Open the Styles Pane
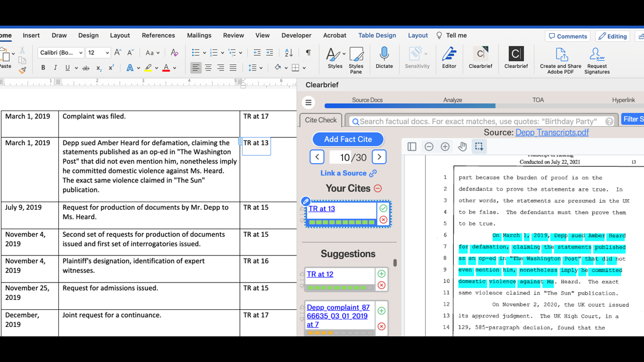This screenshot has height=362, width=644. pos(356,60)
